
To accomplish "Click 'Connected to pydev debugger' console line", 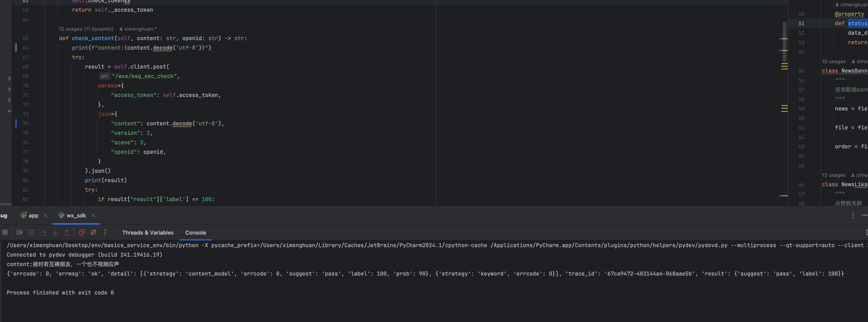I will [x=85, y=255].
